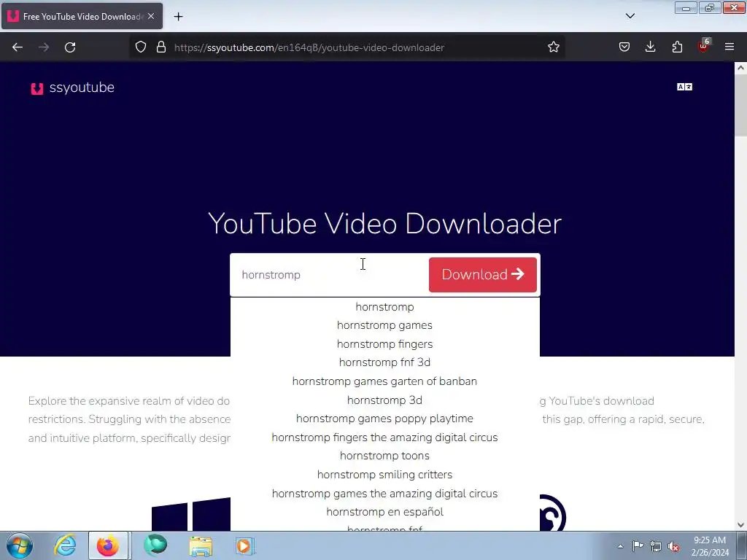The image size is (747, 560).
Task: Open the media player taskbar icon
Action: tap(245, 545)
